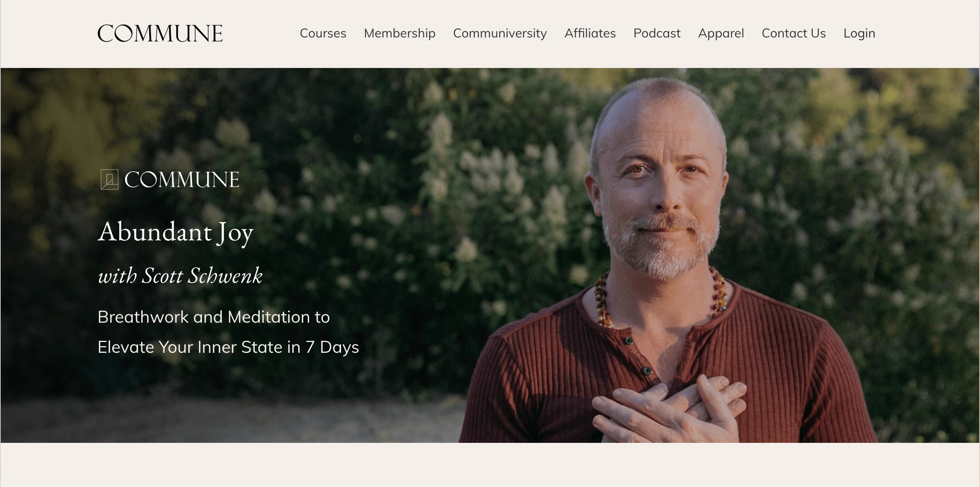Click the square Commune emblem in hero
The image size is (980, 487).
click(110, 179)
